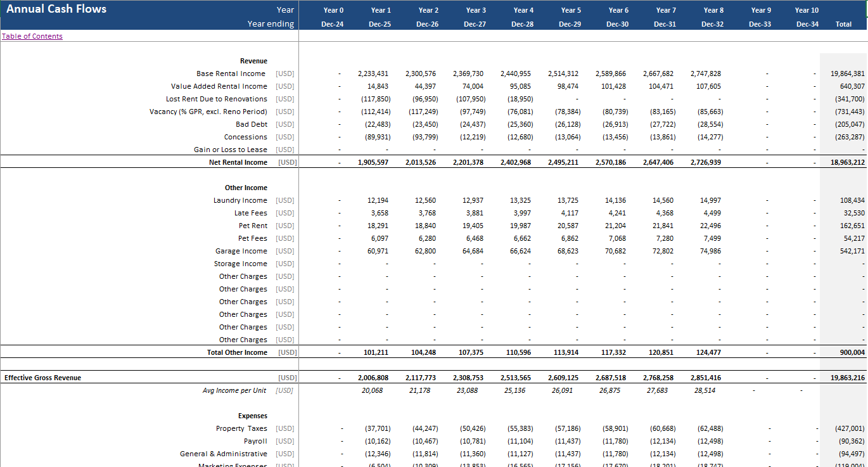The image size is (868, 467).
Task: Select Late Fees value 3,658
Action: click(380, 213)
